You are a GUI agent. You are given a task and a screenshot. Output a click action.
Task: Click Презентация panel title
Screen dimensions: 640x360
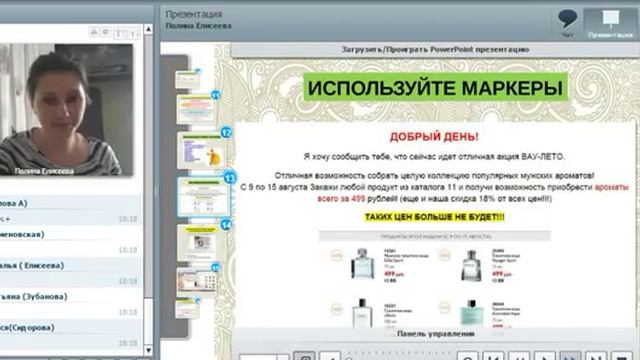point(193,14)
